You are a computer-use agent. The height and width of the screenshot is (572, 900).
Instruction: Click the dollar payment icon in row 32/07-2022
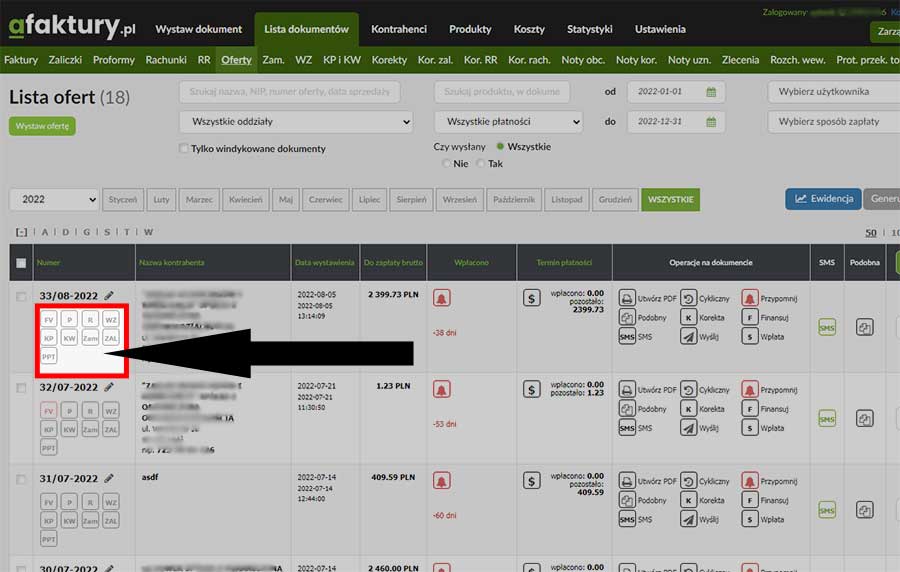pyautogui.click(x=532, y=388)
